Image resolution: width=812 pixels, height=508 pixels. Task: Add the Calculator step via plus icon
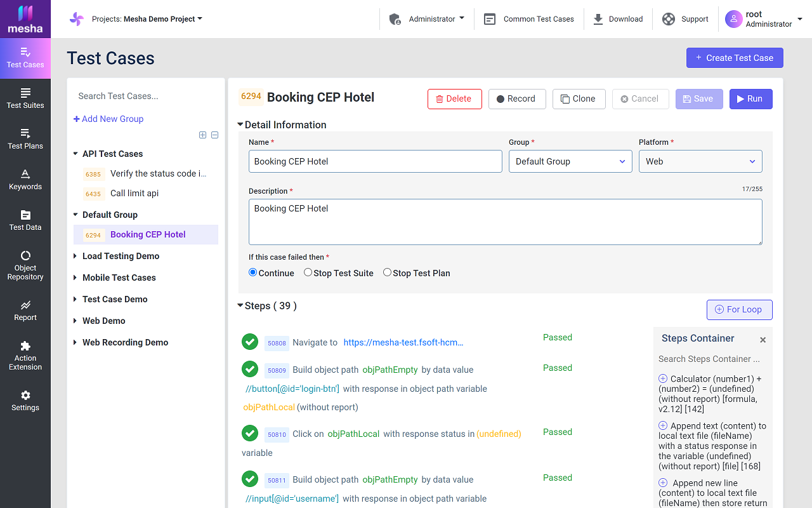point(663,378)
